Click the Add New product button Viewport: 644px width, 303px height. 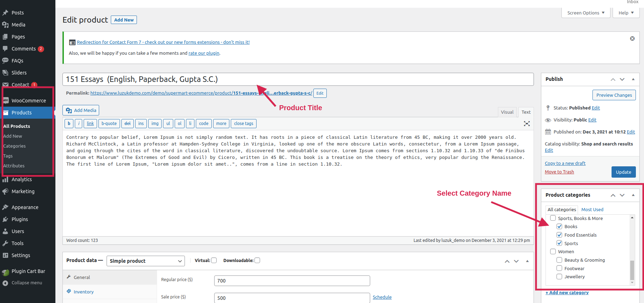point(124,20)
